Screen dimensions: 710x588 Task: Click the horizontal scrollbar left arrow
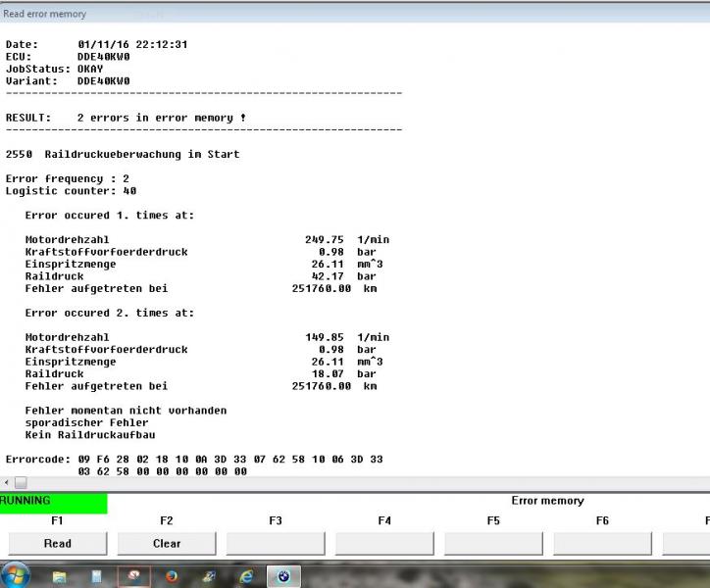(6, 482)
